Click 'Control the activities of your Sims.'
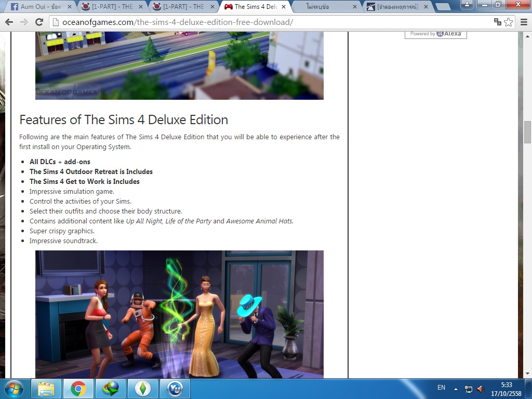 [x=81, y=201]
